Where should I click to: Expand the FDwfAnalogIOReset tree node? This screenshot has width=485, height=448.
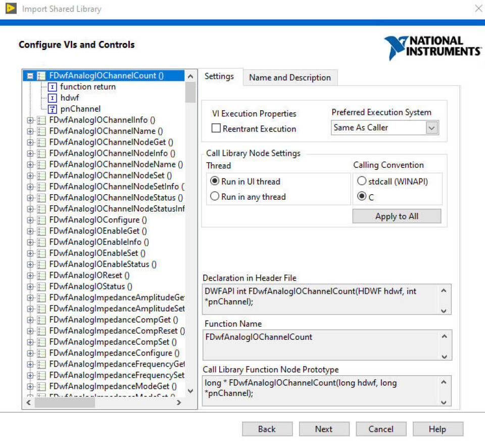point(30,276)
